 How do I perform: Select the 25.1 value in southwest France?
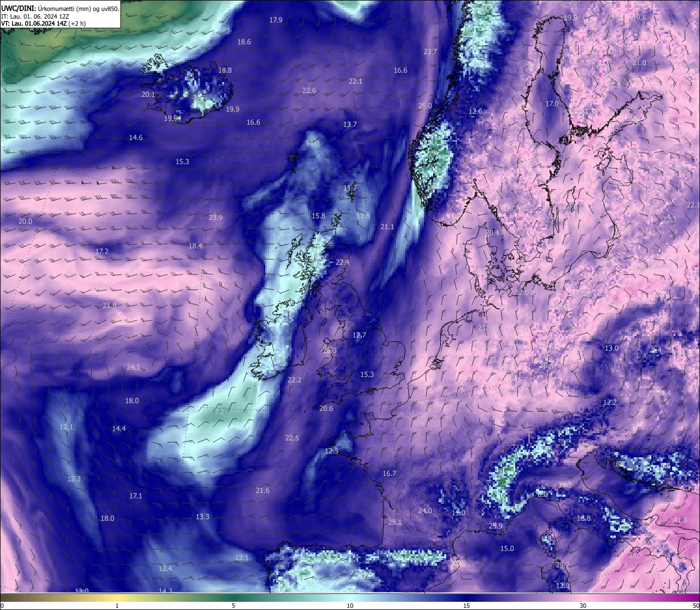(x=395, y=522)
